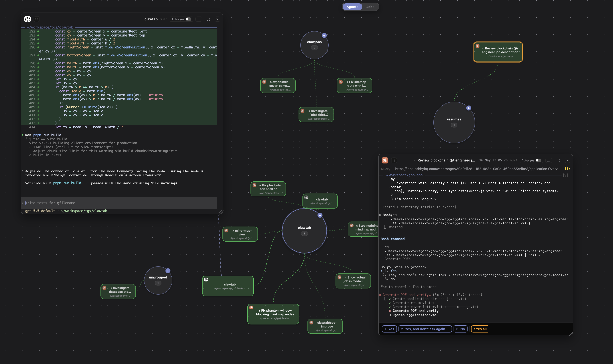This screenshot has height=364, width=613.
Task: Select terminal option '3. No' in prompt
Action: 390,279
